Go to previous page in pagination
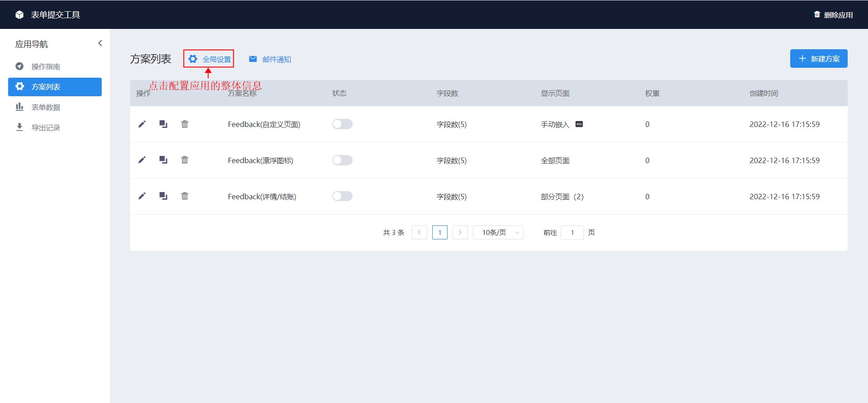Viewport: 868px width, 403px height. (420, 232)
